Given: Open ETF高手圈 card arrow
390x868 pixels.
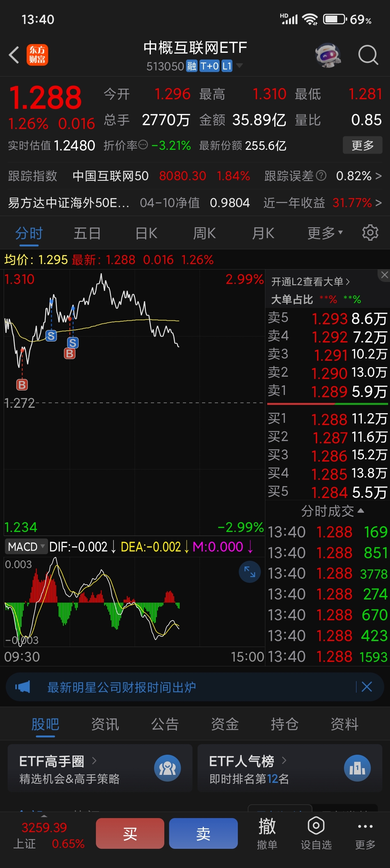Looking at the screenshot, I should point(94,760).
